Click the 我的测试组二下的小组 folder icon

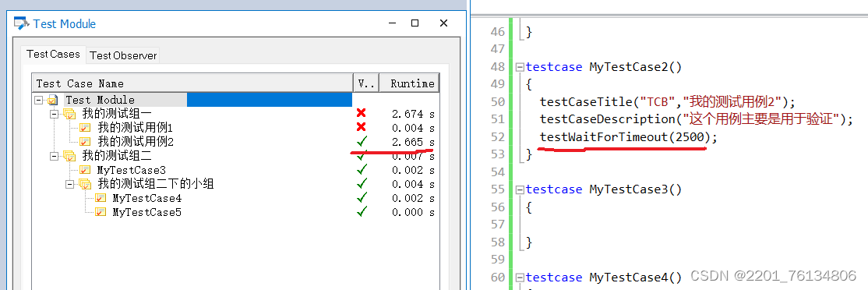click(85, 184)
